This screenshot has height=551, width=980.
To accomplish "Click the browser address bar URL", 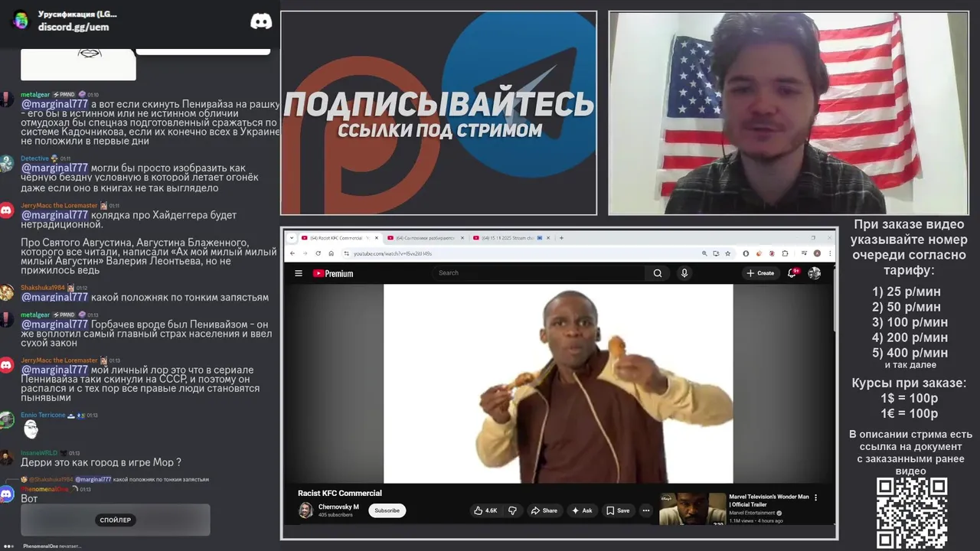I will pos(392,253).
